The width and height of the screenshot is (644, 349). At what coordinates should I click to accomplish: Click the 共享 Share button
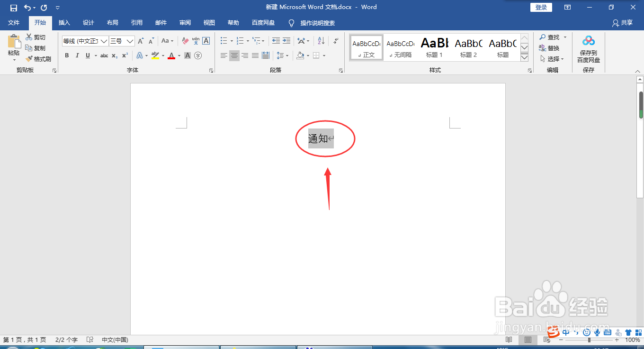pyautogui.click(x=622, y=23)
